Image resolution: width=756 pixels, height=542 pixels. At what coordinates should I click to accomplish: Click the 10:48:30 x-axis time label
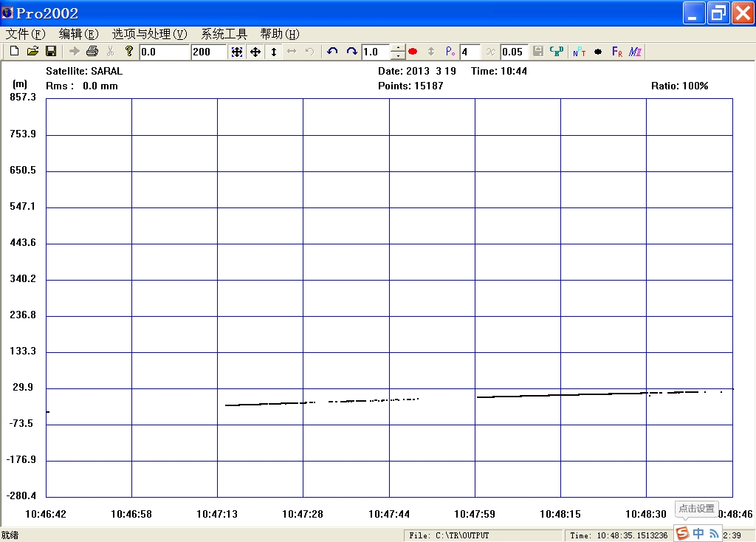[645, 514]
